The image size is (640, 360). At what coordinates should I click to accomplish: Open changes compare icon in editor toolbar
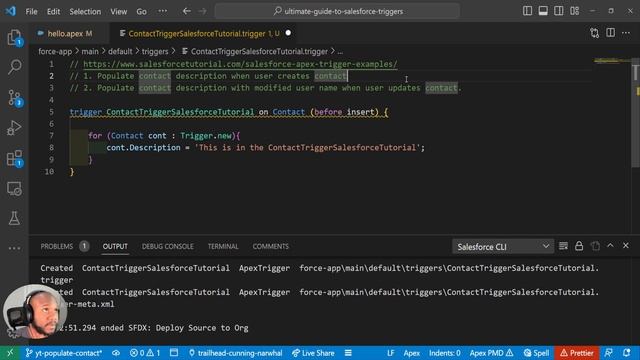(x=594, y=33)
